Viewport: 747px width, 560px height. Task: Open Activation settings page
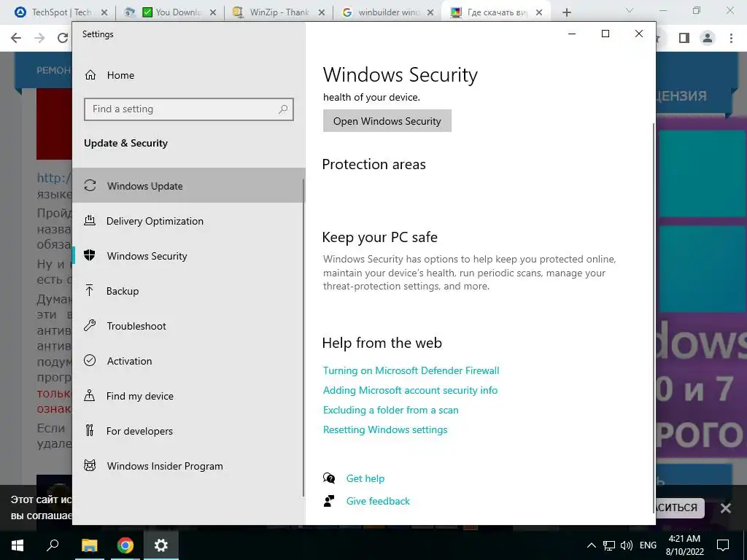(x=187, y=360)
